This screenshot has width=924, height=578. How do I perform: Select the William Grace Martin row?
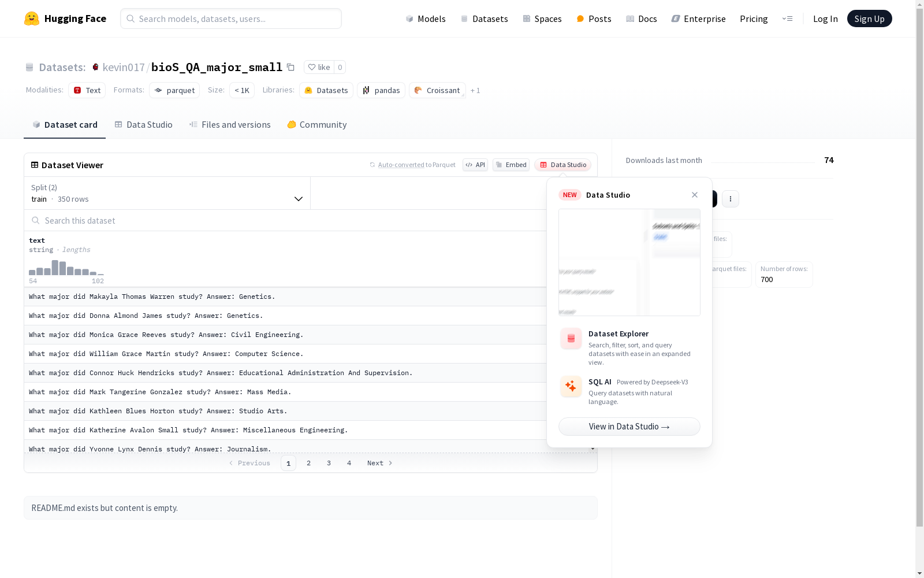(x=285, y=354)
